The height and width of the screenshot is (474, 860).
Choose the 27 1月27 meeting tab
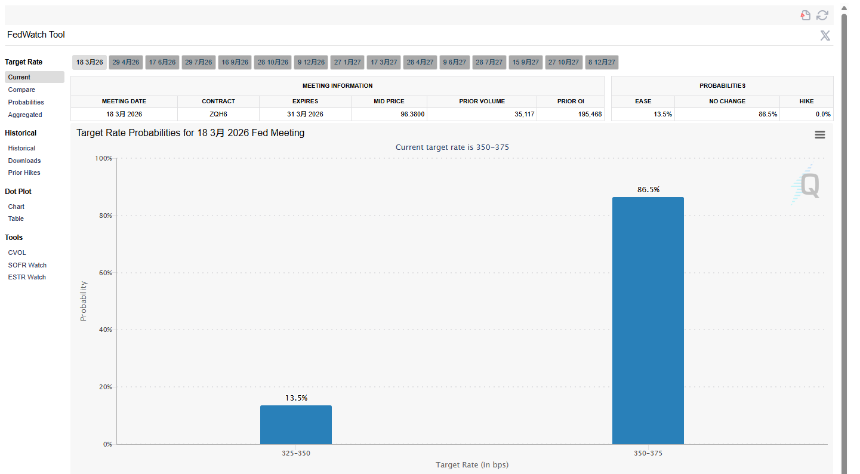[347, 62]
